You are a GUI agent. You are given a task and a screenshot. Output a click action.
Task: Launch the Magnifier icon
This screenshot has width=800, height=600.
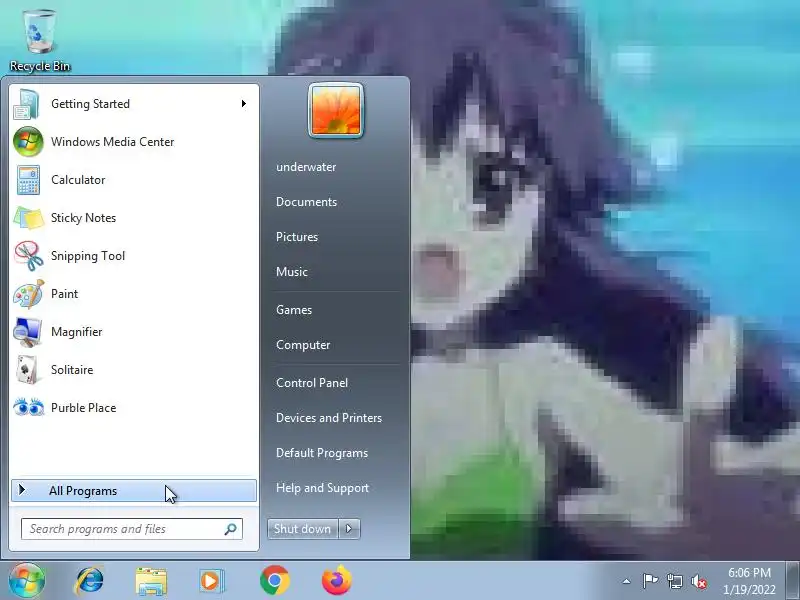click(28, 332)
